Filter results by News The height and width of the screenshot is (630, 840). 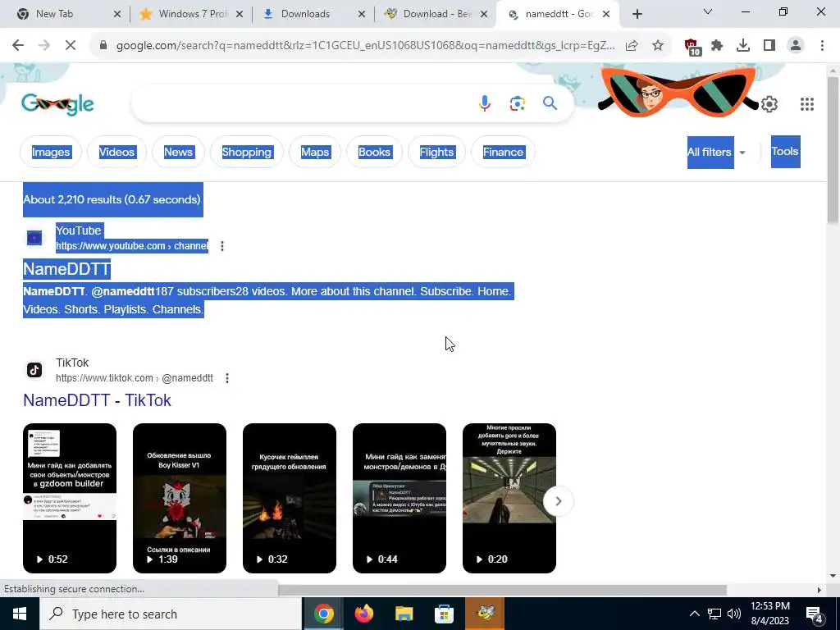[x=178, y=152]
